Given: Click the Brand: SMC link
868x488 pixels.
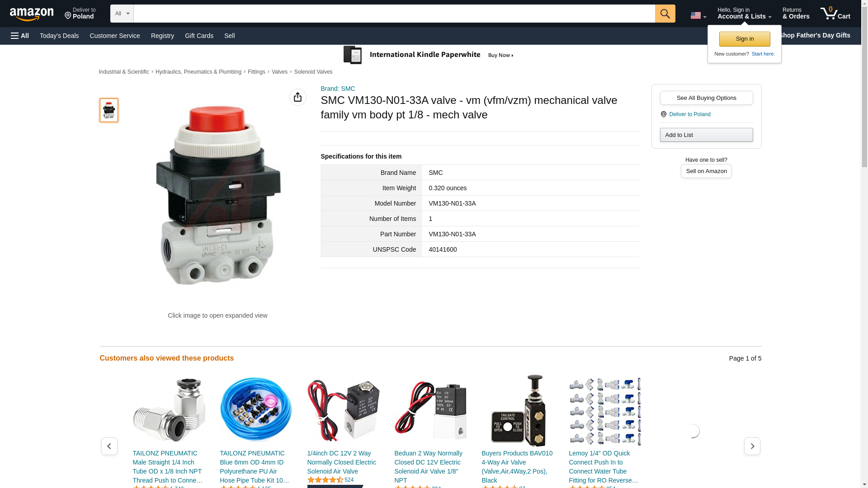Looking at the screenshot, I should (338, 89).
